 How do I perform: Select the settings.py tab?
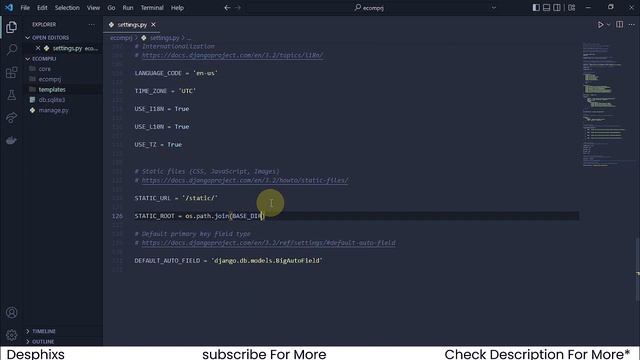pyautogui.click(x=132, y=24)
